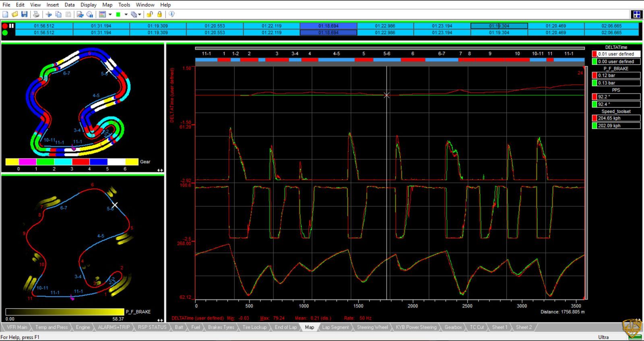This screenshot has width=644, height=341.
Task: Select the 01:20.553 lap in top row
Action: pos(215,26)
